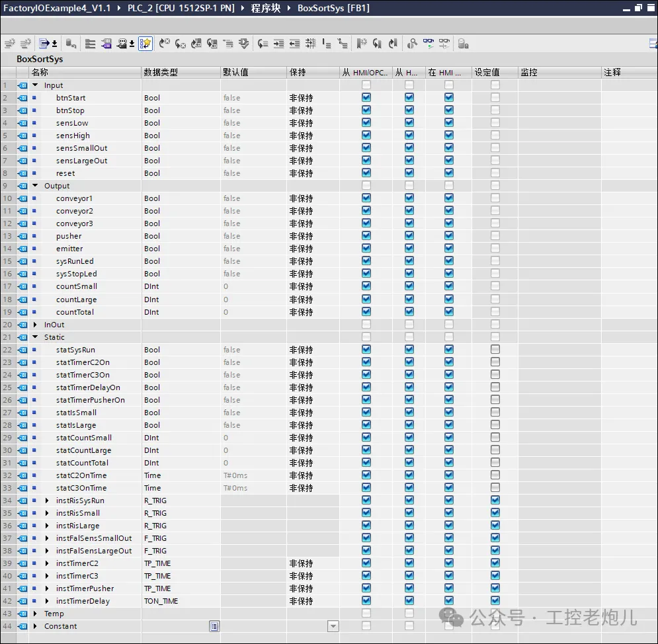Click the purple tag list toolbar icon
Image resolution: width=658 pixels, height=644 pixels.
coord(106,43)
